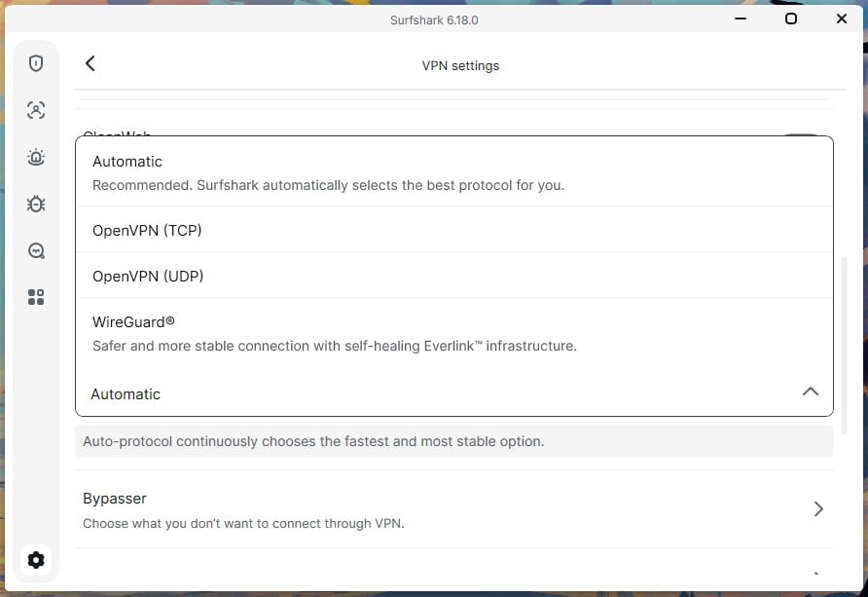Select the Automatic protocol option
Viewport: 868px width, 597px height.
pos(453,172)
